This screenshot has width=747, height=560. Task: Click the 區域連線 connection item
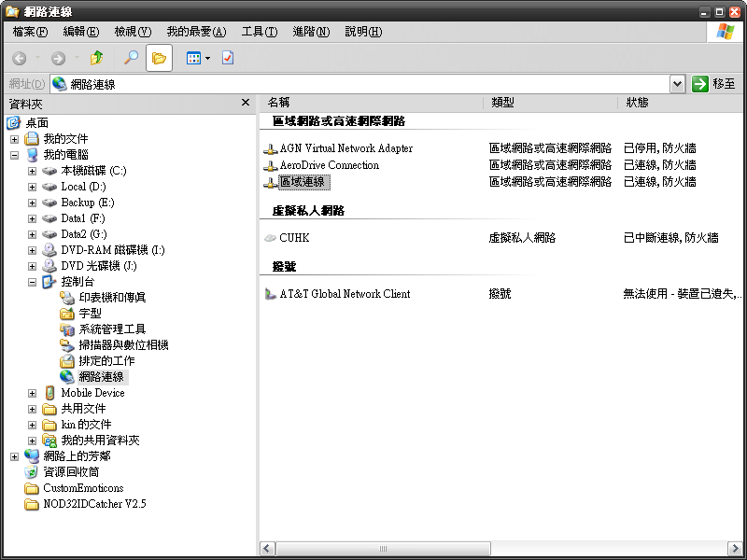pyautogui.click(x=302, y=182)
